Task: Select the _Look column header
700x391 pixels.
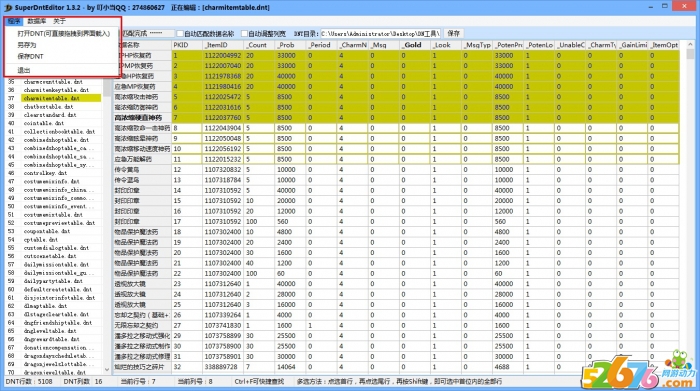Action: coord(446,45)
